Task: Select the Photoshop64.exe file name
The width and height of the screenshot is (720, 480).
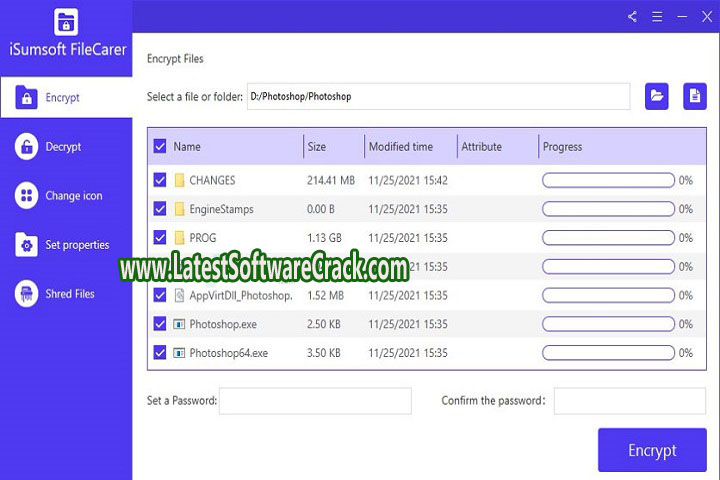Action: 229,353
